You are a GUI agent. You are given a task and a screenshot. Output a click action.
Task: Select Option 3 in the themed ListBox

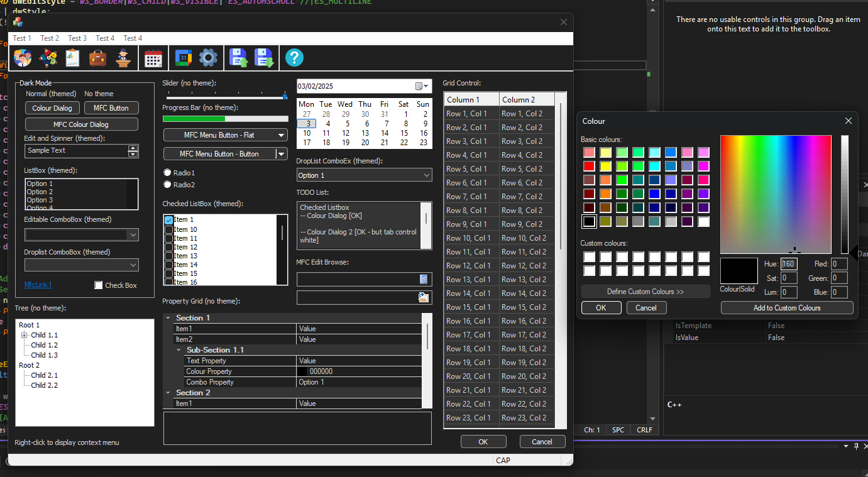40,200
